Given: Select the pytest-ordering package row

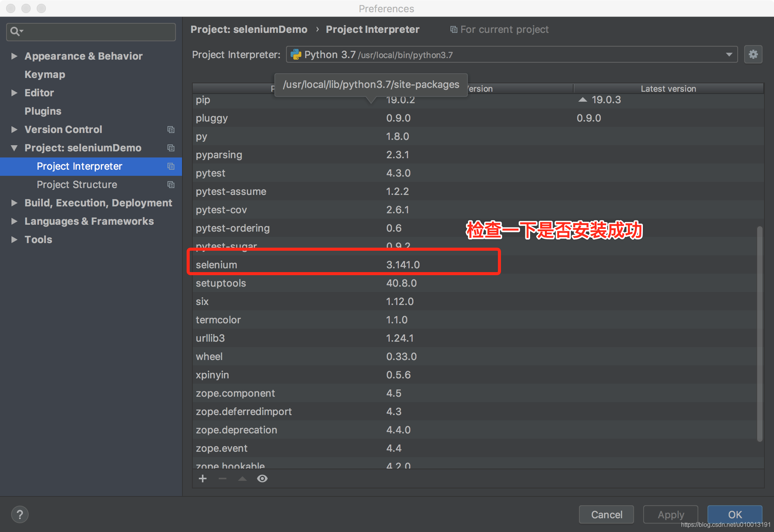Looking at the screenshot, I should pos(478,228).
